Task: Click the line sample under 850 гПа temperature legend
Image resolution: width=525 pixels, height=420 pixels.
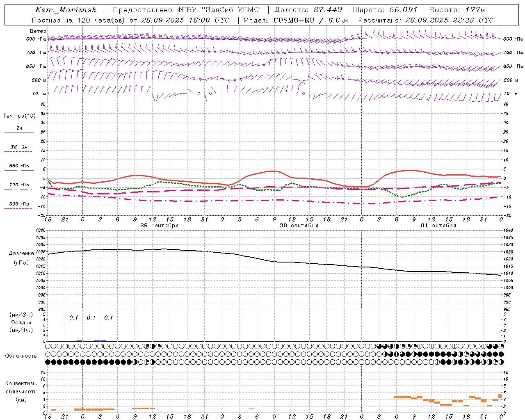Action: [x=19, y=170]
